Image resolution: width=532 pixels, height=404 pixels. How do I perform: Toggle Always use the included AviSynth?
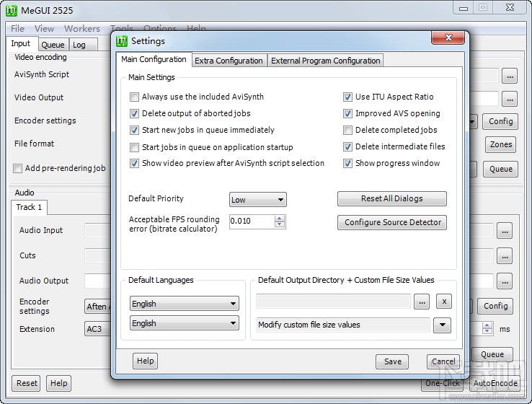[x=134, y=97]
